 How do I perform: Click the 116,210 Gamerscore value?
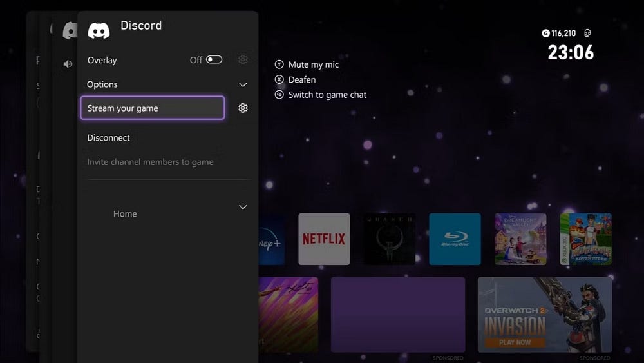coord(563,34)
